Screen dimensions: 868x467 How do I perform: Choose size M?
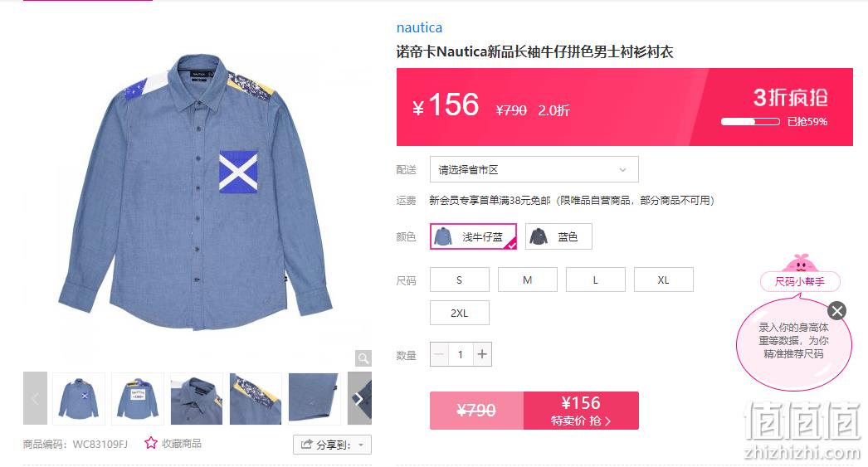click(x=528, y=280)
